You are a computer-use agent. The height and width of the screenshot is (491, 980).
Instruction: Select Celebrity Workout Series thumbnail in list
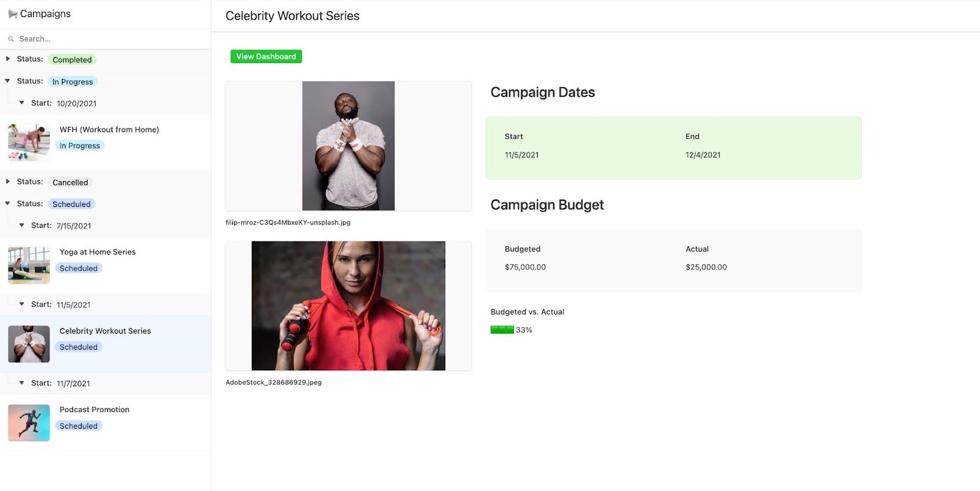[29, 344]
